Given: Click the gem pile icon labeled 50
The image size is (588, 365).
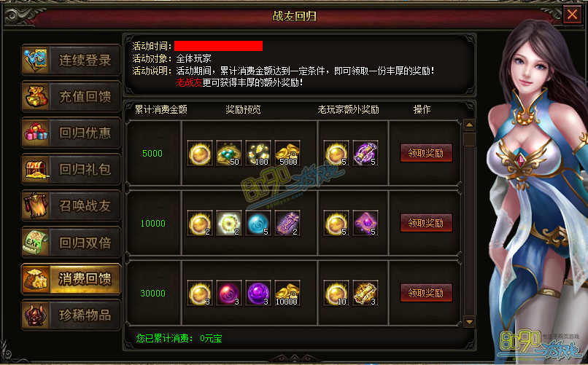Looking at the screenshot, I should click(229, 153).
